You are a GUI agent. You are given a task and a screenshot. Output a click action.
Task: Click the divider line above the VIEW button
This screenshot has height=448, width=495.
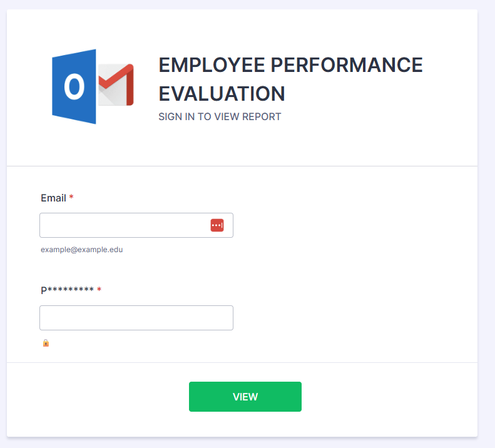pos(242,362)
